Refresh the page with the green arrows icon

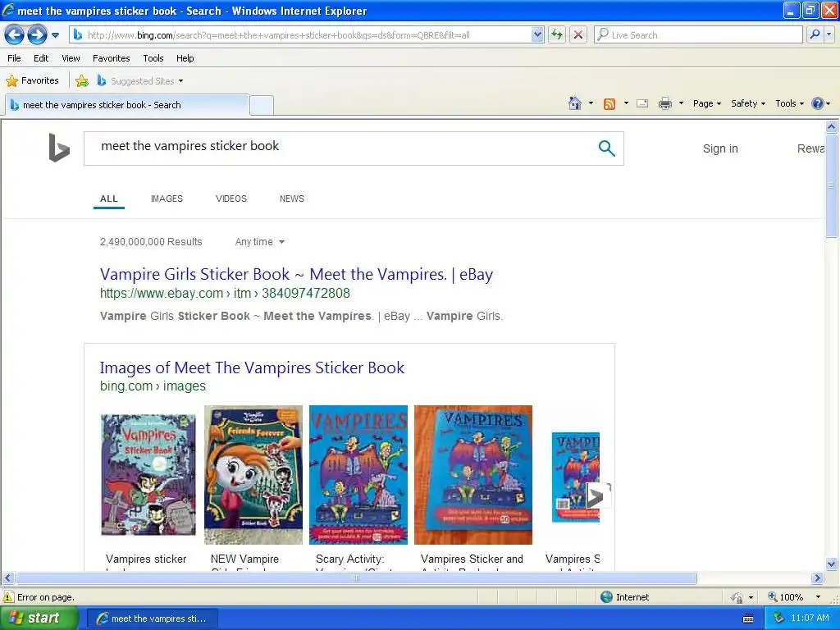click(557, 35)
